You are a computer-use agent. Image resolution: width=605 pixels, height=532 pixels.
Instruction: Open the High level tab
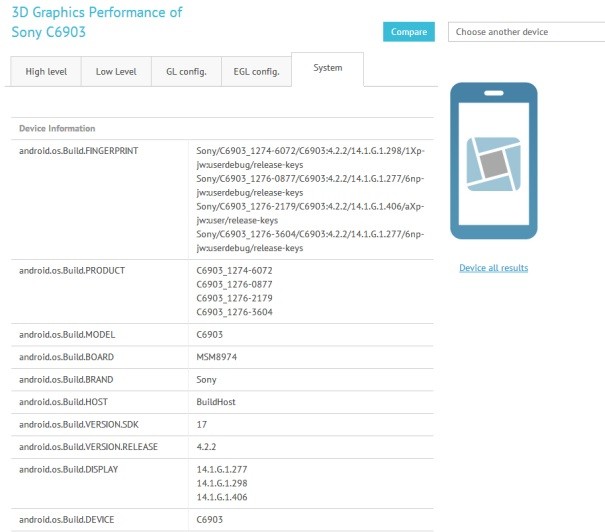coord(46,72)
